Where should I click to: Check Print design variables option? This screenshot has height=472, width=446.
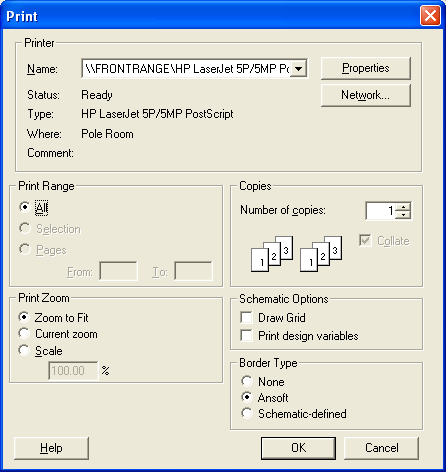246,335
